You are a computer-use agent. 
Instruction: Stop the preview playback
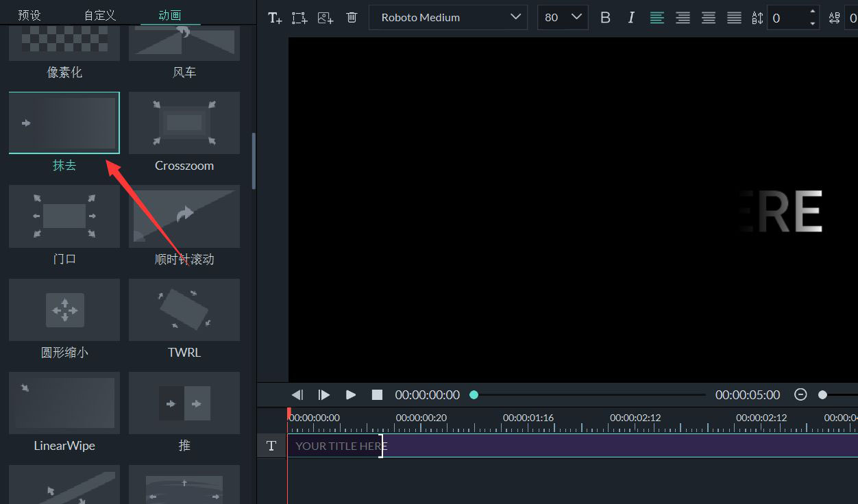point(377,394)
